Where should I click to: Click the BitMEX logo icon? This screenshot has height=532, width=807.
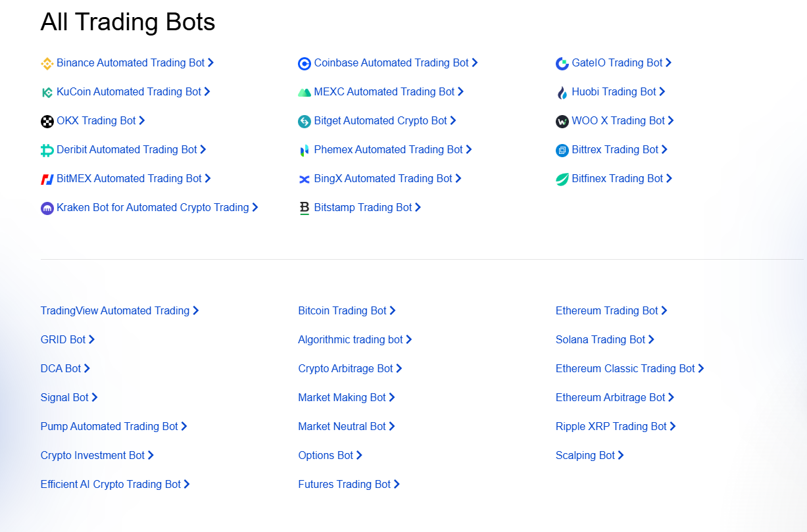(x=47, y=180)
